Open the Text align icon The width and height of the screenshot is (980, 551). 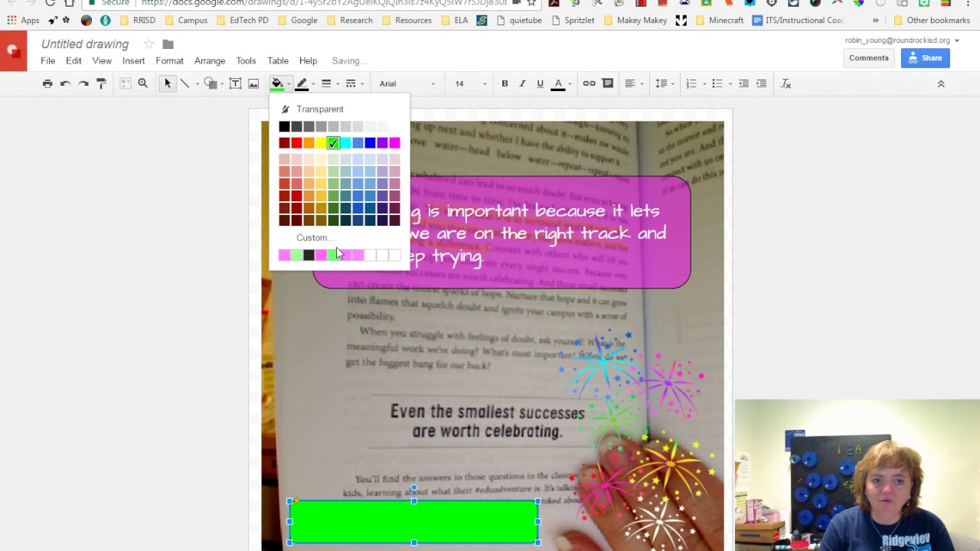coord(630,83)
